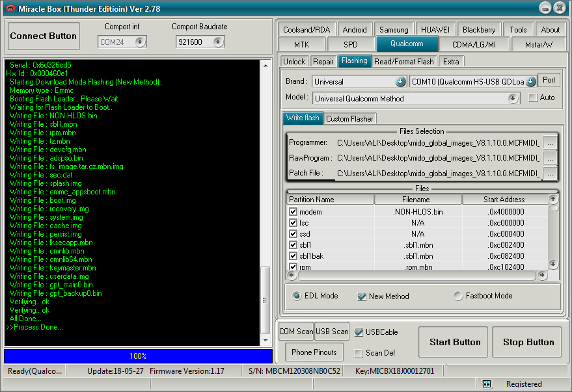Viewport: 572px width, 392px height.
Task: Open the COM10 Qualcomm port dropdown
Action: pyautogui.click(x=531, y=82)
